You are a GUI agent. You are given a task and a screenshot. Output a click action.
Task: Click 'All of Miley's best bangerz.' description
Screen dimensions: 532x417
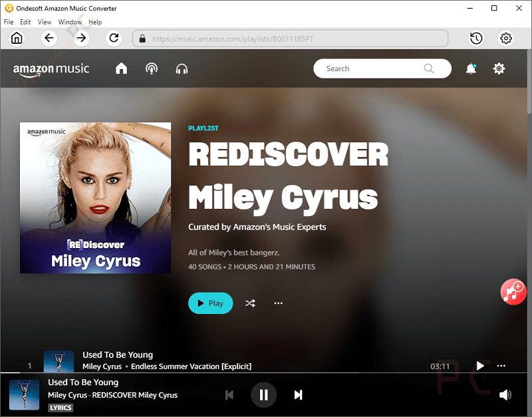pos(234,253)
